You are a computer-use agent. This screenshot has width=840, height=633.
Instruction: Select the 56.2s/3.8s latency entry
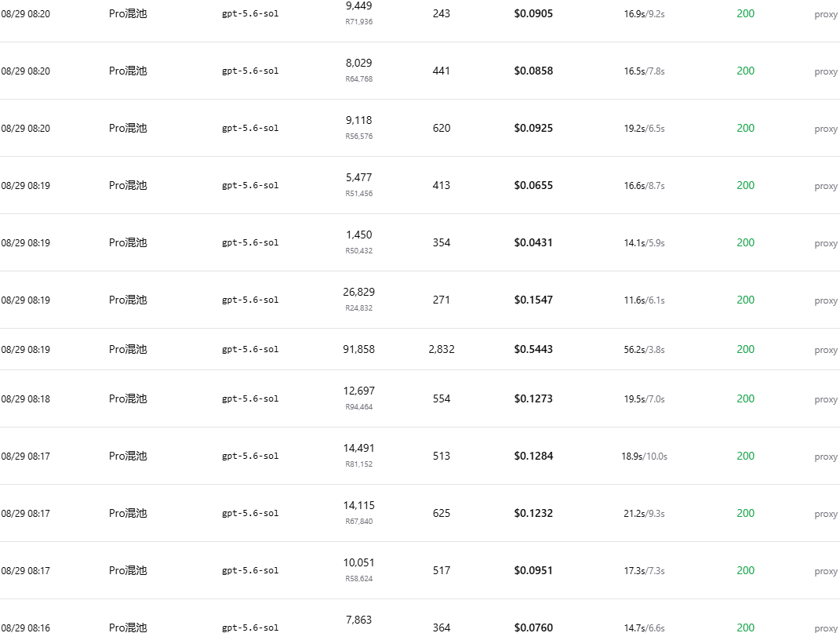click(644, 350)
